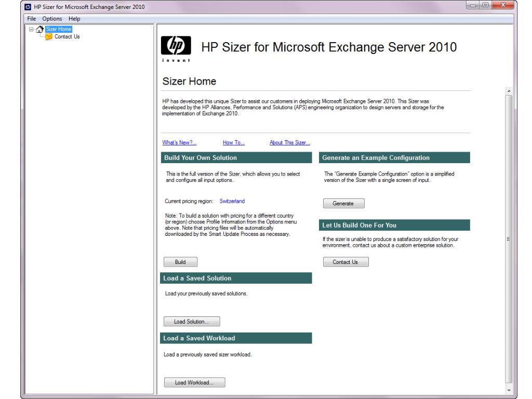Minimize the HP Sizer window
Screen dimensions: 532x399
pyautogui.click(x=473, y=5)
